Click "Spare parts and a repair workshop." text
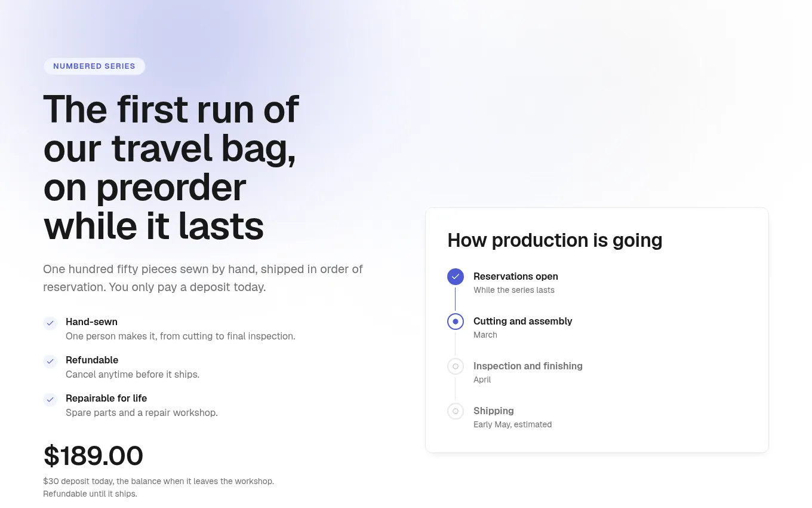Image resolution: width=812 pixels, height=508 pixels. [x=142, y=412]
